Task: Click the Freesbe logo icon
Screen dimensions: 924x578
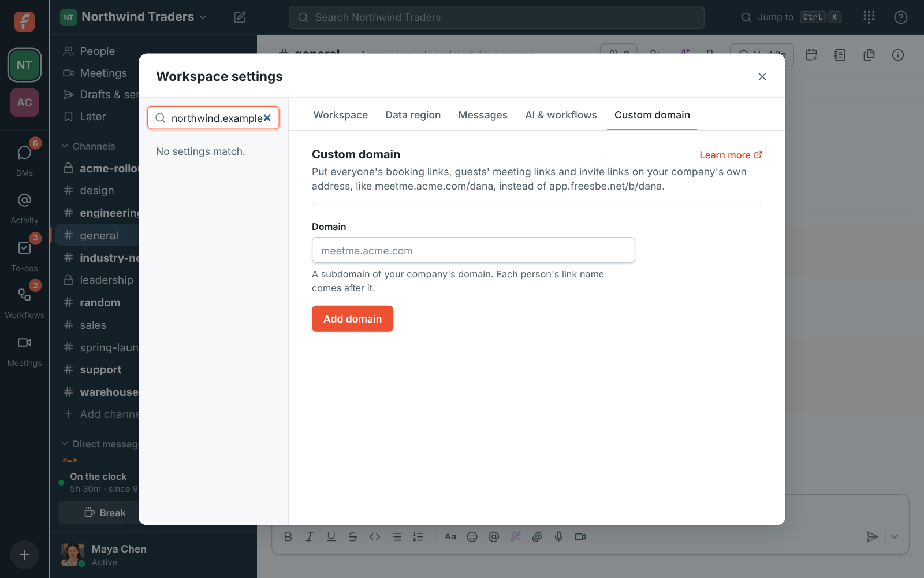Action: (x=24, y=21)
